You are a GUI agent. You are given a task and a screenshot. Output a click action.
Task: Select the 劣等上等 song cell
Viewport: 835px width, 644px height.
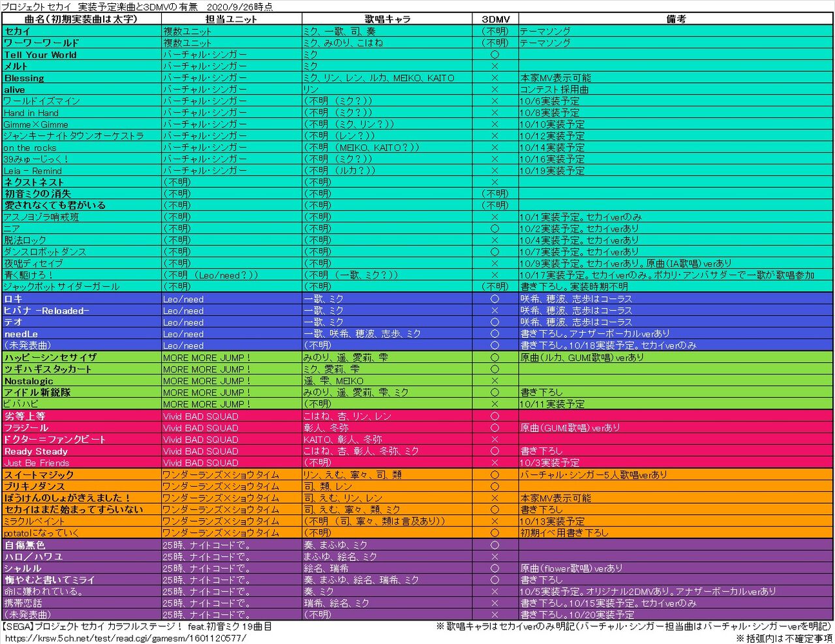tap(82, 416)
